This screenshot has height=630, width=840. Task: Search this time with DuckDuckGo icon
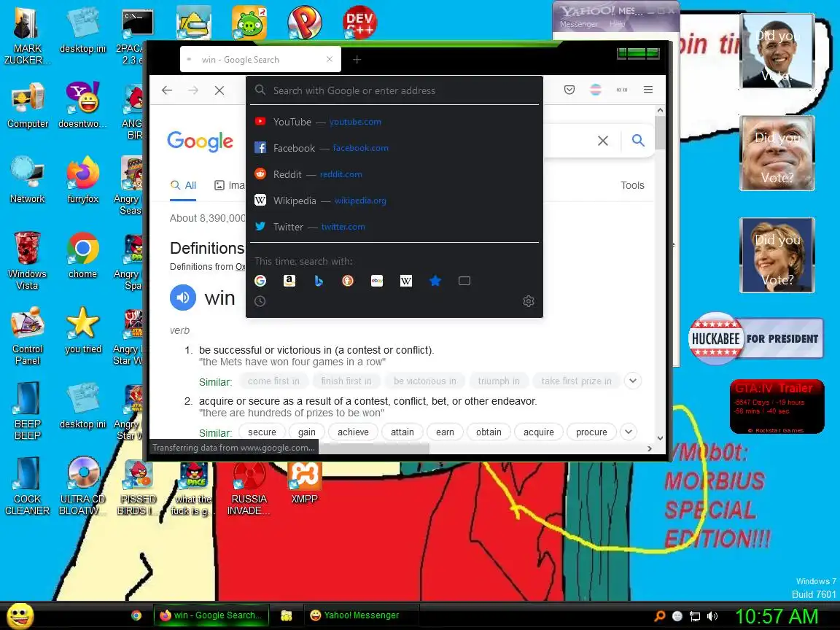tap(348, 281)
